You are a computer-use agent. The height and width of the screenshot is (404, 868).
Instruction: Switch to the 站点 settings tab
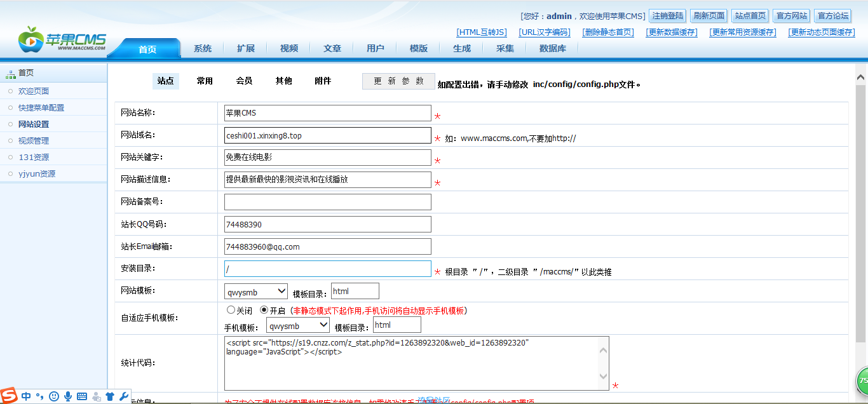pos(166,81)
